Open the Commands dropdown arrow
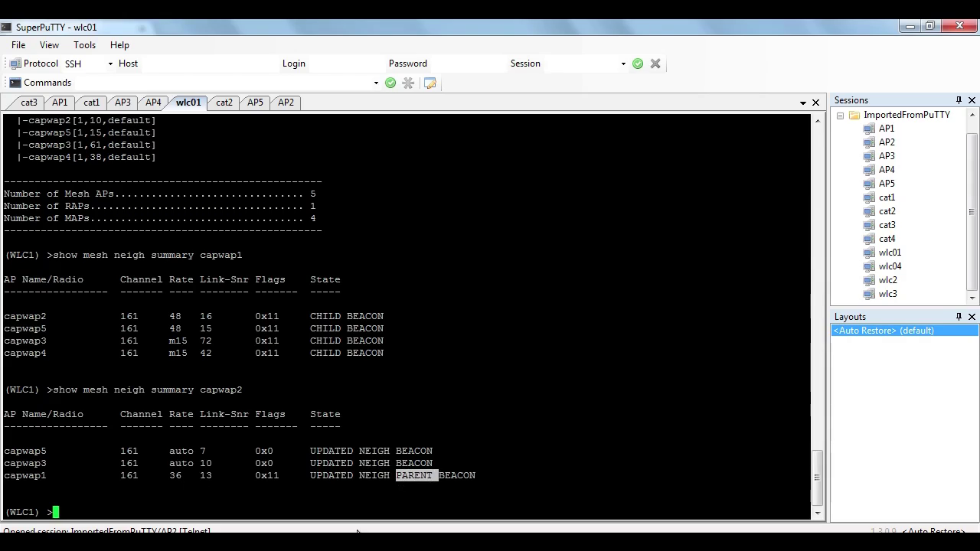 376,83
